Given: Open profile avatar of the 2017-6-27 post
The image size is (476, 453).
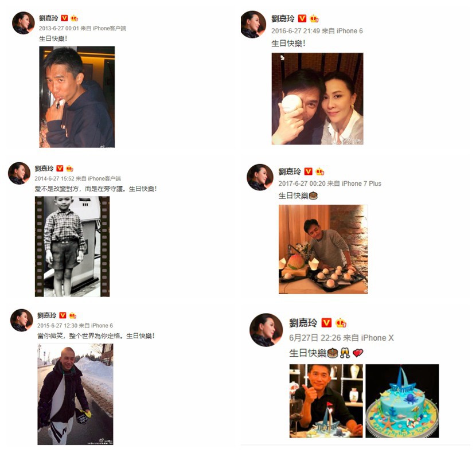Looking at the screenshot, I should pyautogui.click(x=260, y=177).
